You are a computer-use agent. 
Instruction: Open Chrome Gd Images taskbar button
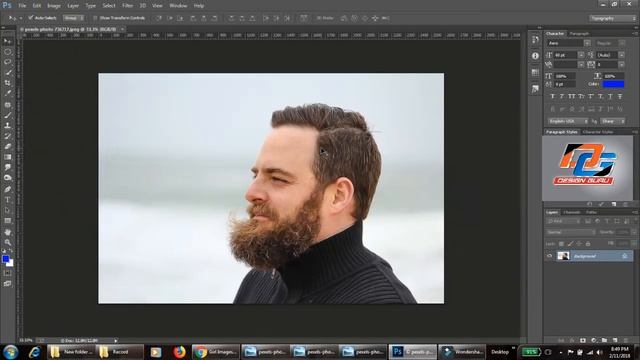tap(216, 351)
